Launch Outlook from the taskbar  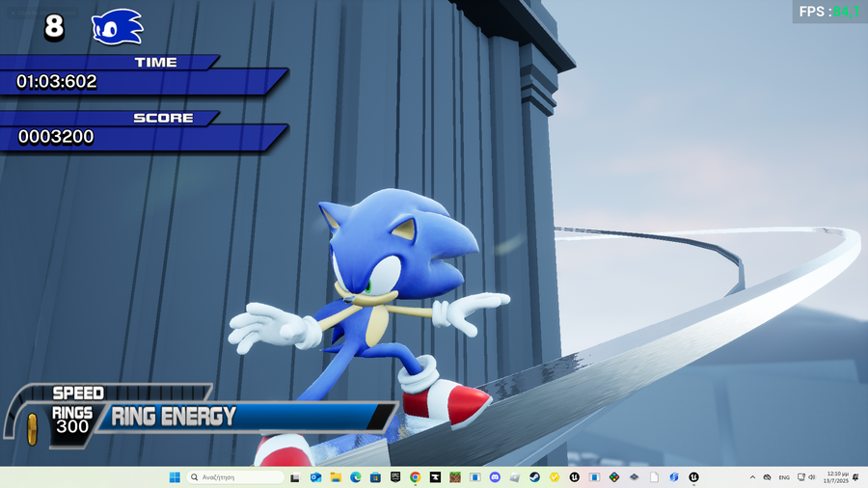click(x=315, y=477)
